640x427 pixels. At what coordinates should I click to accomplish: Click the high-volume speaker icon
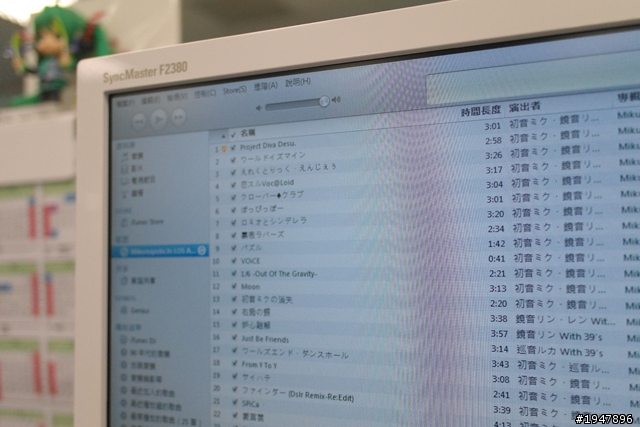pyautogui.click(x=336, y=99)
